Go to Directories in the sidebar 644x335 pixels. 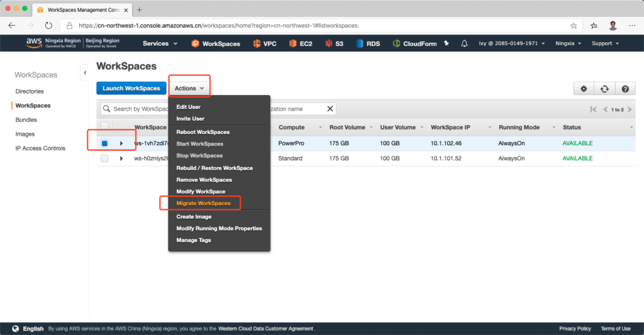point(30,91)
